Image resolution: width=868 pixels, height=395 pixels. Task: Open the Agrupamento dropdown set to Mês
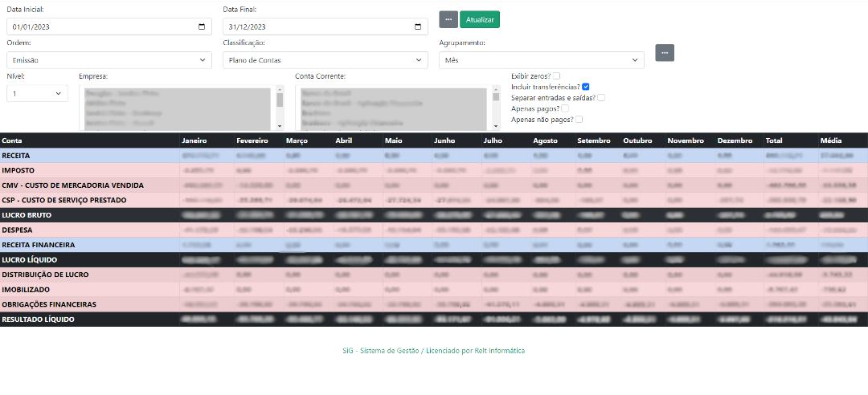point(541,60)
